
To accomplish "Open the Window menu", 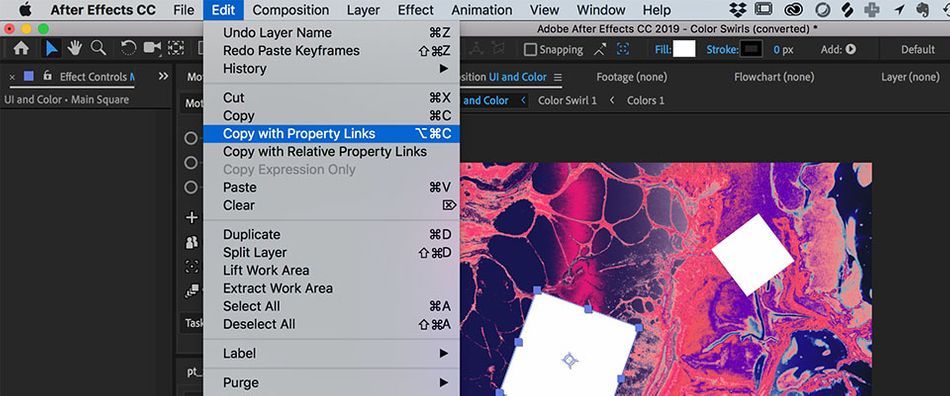I will coord(600,10).
